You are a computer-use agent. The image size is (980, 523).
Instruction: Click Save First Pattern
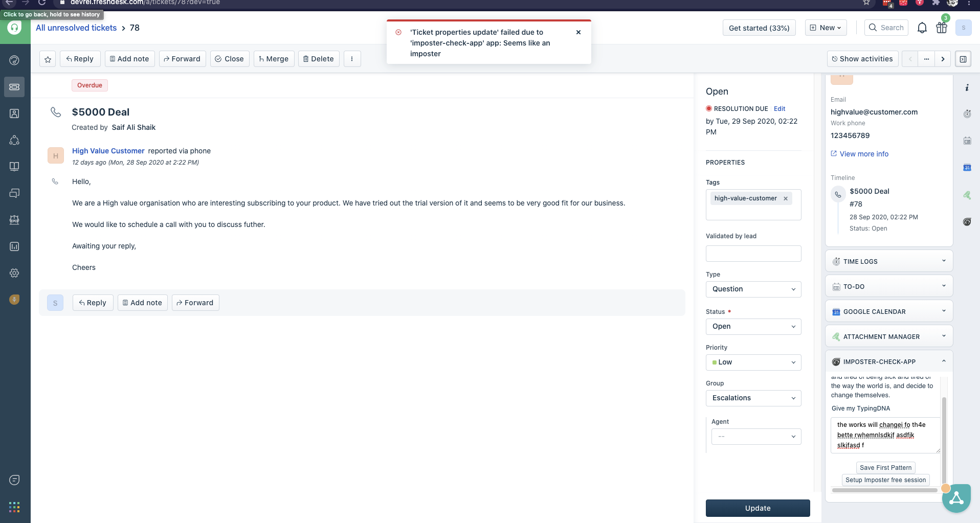885,468
